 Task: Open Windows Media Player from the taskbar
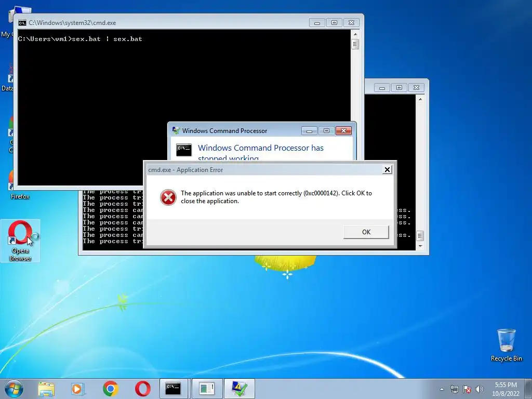(78, 389)
